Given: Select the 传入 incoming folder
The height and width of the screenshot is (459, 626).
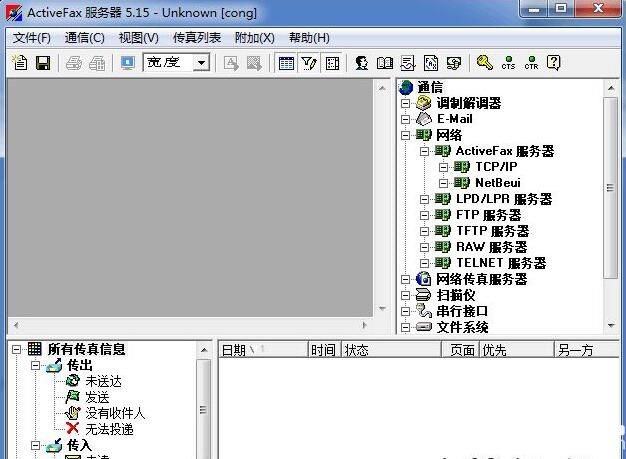Looking at the screenshot, I should [79, 445].
